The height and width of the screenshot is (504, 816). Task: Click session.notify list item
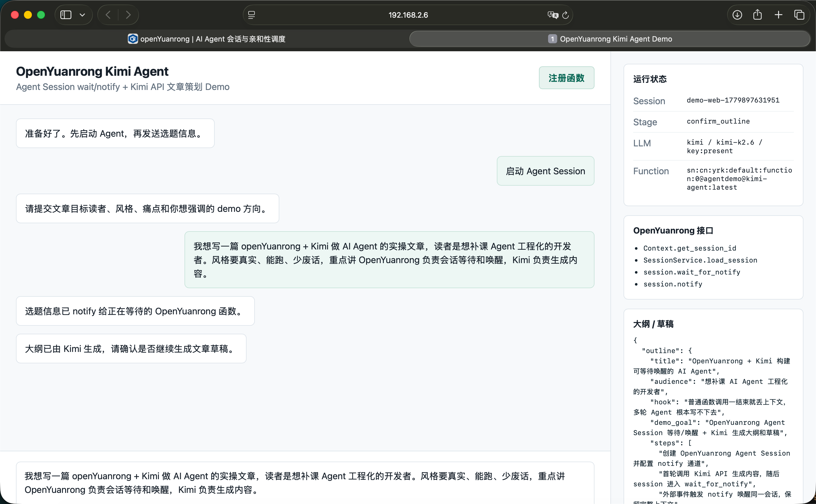673,284
